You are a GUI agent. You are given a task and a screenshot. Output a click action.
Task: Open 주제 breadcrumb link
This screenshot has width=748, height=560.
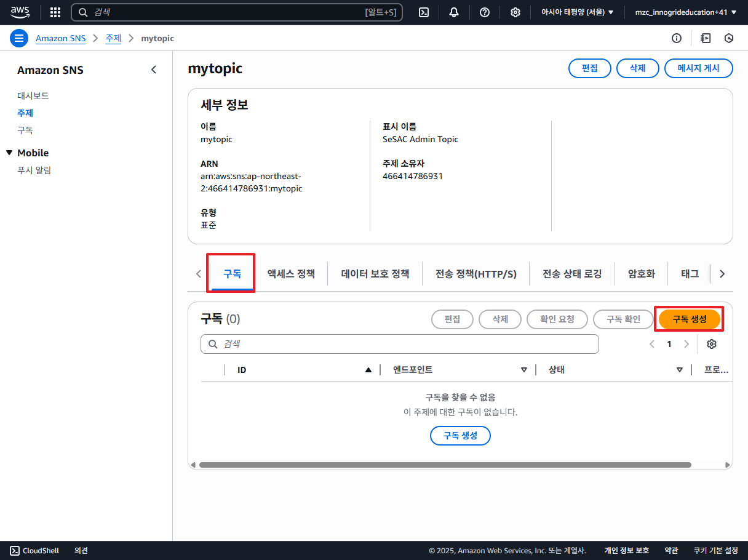pyautogui.click(x=113, y=38)
